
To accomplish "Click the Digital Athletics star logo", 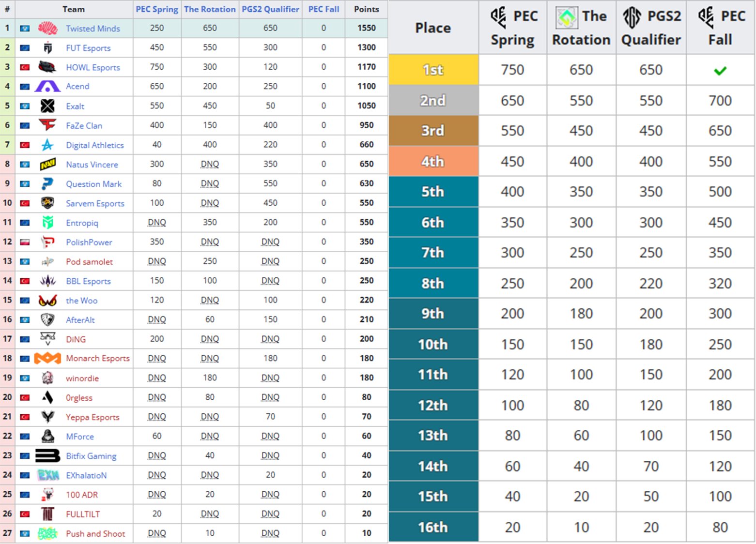I will coord(47,145).
